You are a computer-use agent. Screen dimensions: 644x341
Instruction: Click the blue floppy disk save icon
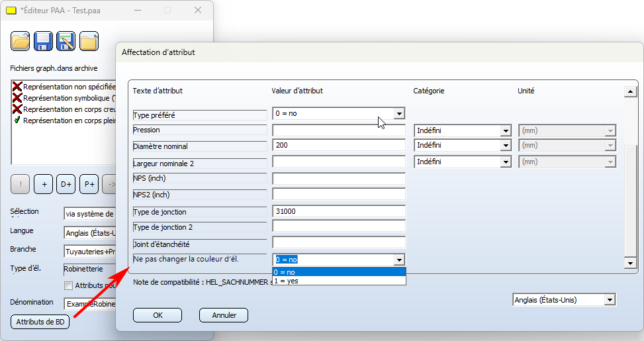[x=44, y=41]
